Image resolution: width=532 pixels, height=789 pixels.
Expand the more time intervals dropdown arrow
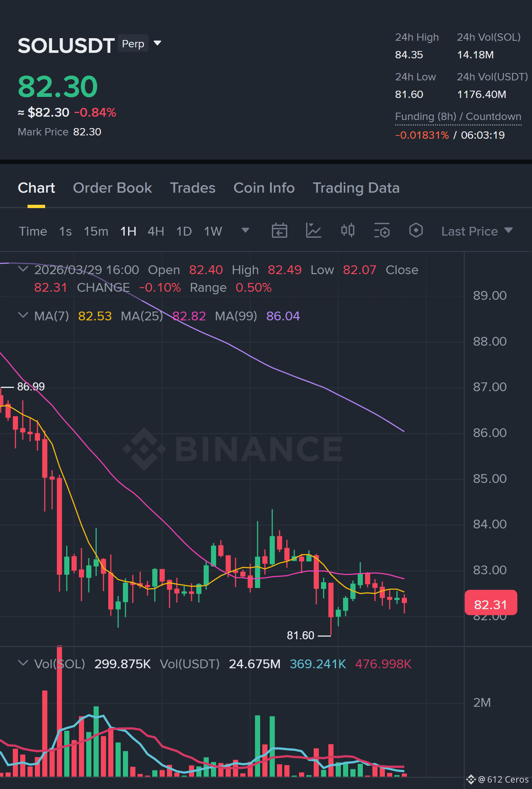point(245,230)
